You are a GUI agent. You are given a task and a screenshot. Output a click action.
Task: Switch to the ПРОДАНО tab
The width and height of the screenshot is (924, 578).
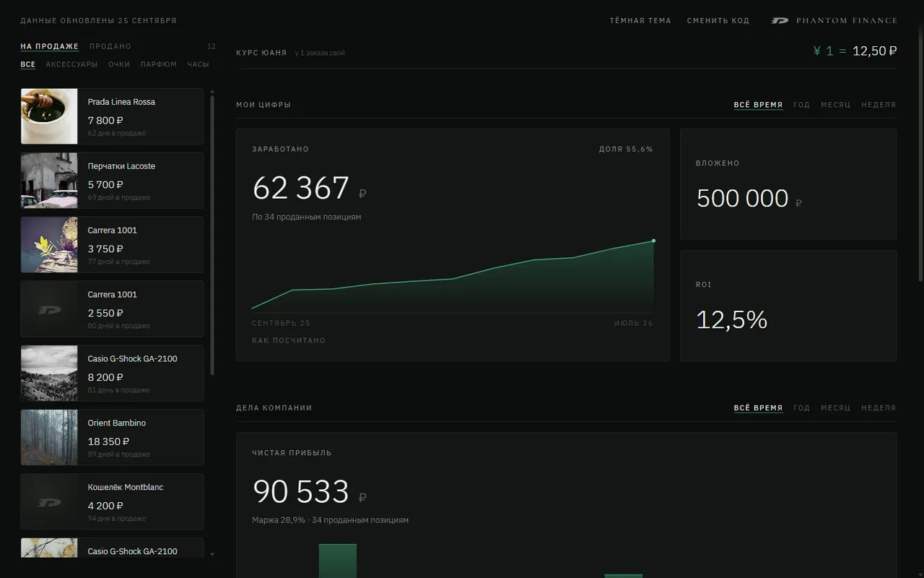click(110, 46)
